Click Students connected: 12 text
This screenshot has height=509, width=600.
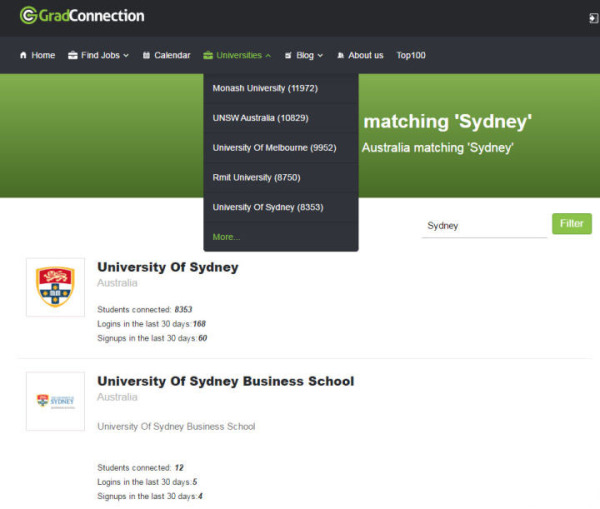pos(140,468)
